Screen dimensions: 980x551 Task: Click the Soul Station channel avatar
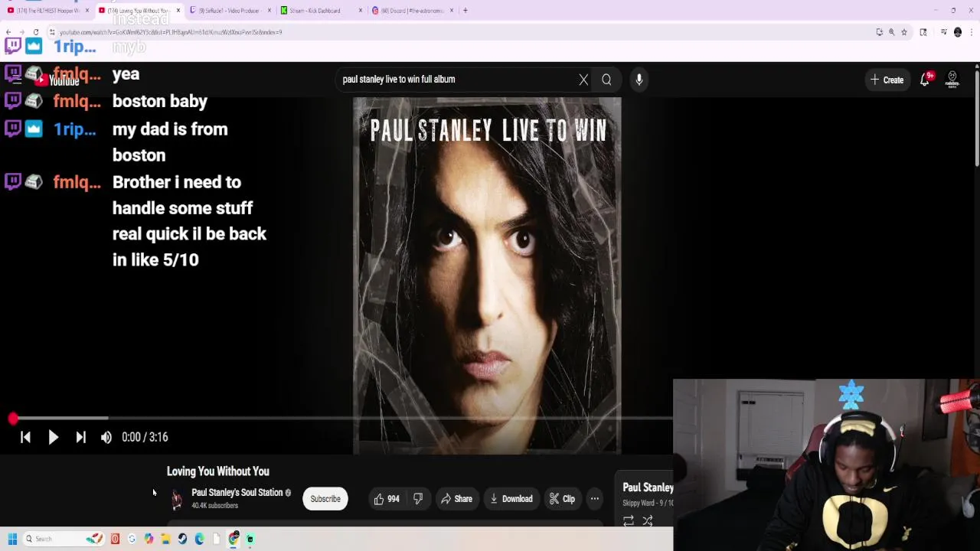point(177,499)
